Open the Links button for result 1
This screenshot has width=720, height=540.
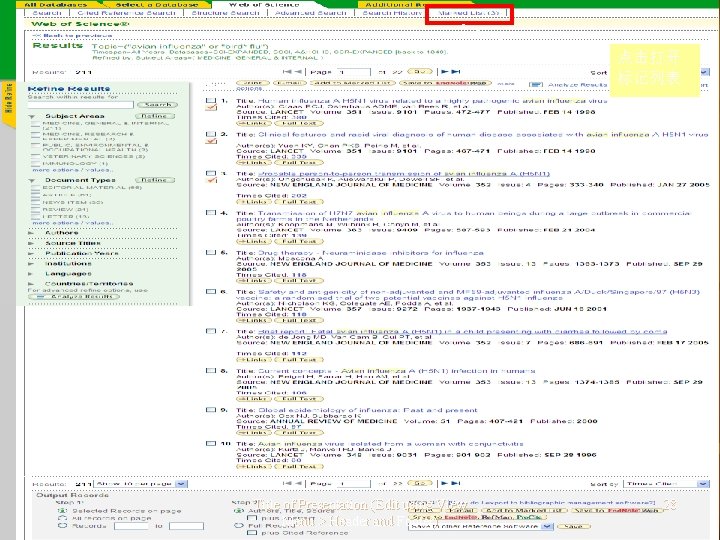(253, 124)
